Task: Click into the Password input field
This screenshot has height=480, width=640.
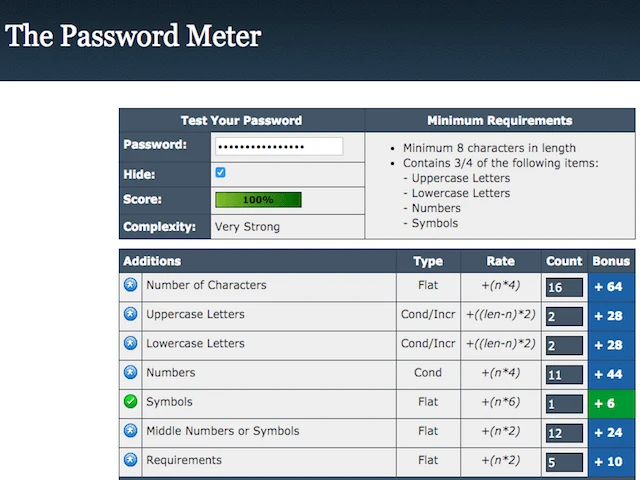Action: 278,146
